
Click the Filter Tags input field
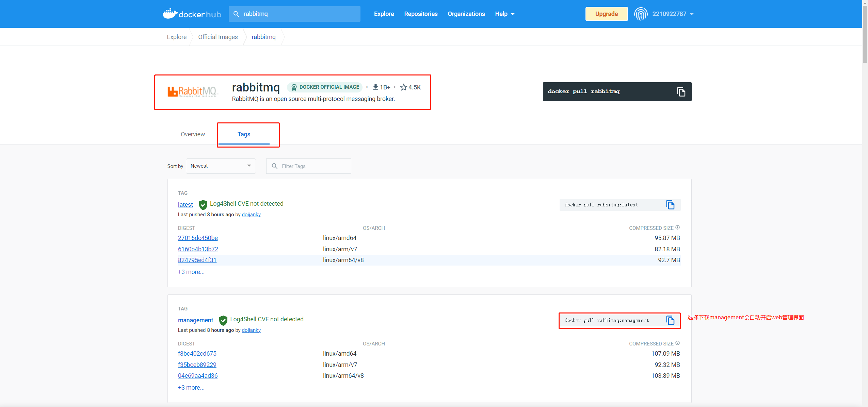(308, 166)
